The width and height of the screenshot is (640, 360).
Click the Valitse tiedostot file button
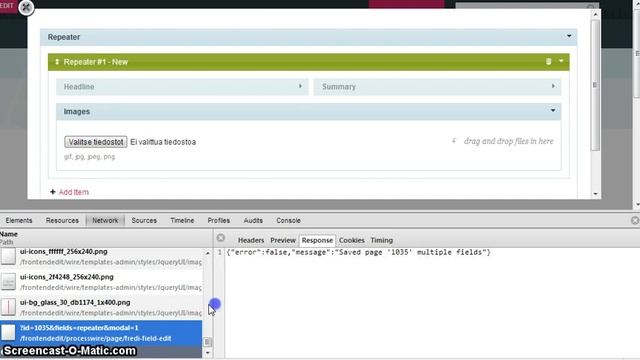[96, 142]
